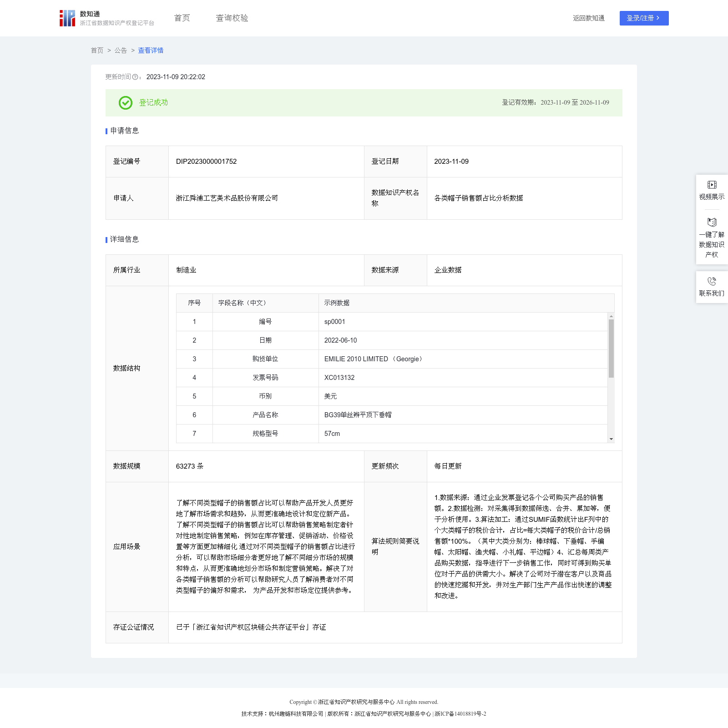This screenshot has height=728, width=728.
Task: Select registration number DIP2023000001752
Action: click(206, 162)
